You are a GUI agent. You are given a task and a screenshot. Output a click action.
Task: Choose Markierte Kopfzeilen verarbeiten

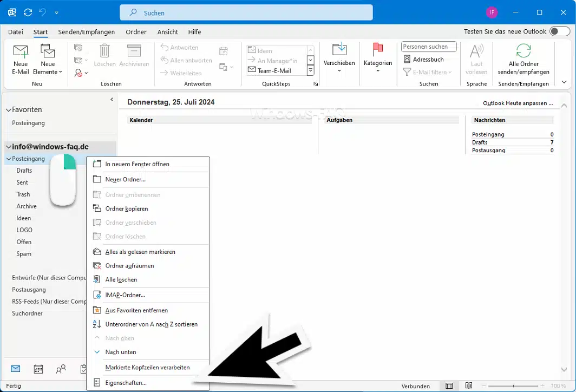[148, 368]
